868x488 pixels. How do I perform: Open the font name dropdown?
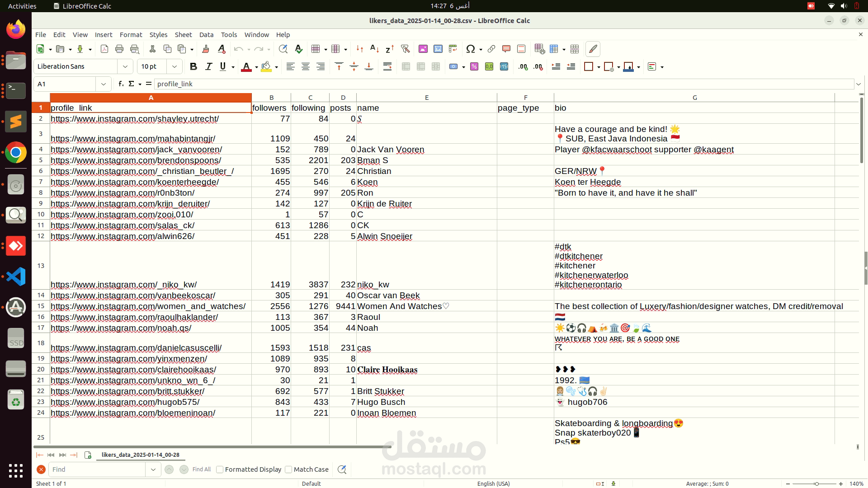click(x=125, y=67)
